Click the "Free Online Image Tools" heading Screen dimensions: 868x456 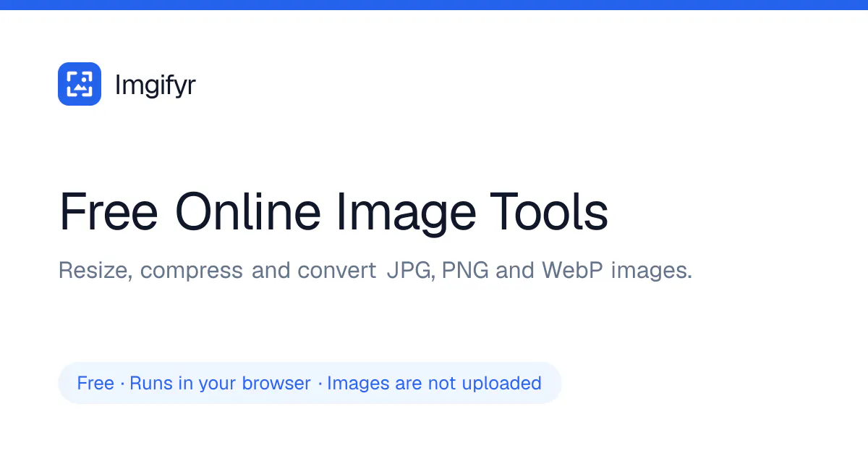[x=333, y=211]
